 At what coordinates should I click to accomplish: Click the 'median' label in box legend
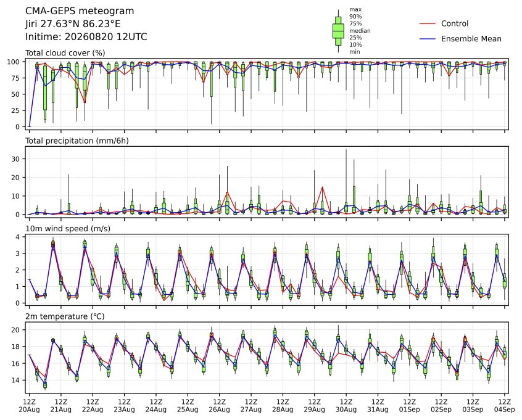[x=360, y=31]
